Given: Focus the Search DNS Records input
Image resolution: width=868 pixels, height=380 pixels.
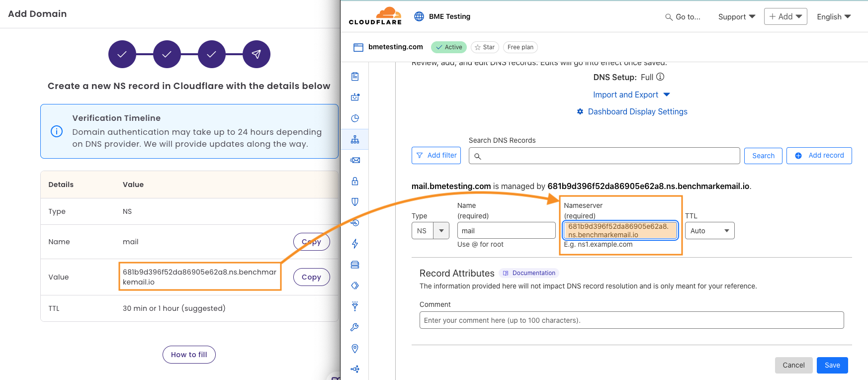Looking at the screenshot, I should [604, 156].
